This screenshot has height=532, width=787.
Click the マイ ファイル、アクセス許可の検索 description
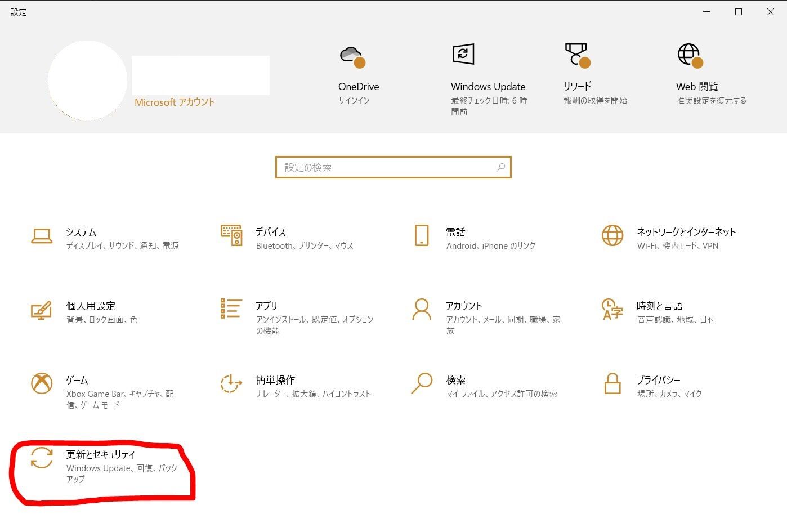coord(502,394)
